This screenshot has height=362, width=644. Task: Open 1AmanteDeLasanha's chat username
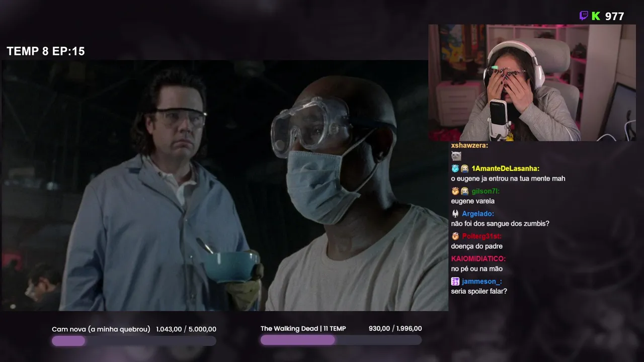click(505, 168)
